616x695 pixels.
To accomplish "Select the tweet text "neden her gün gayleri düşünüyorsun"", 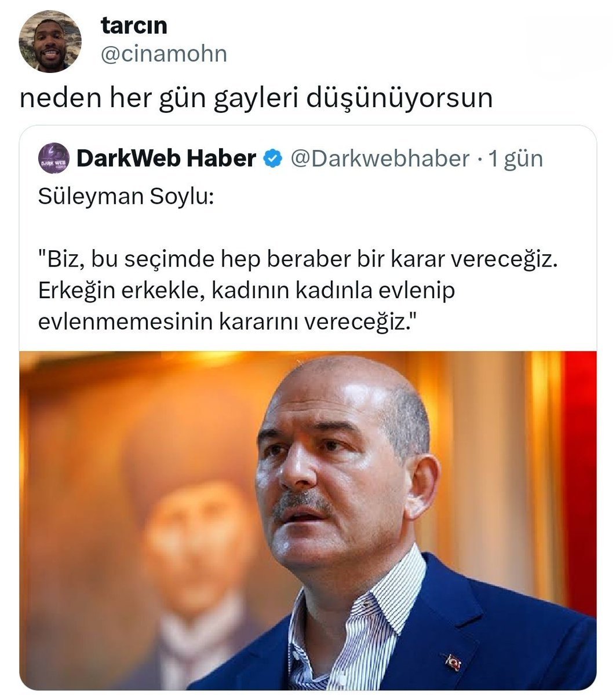I will 256,99.
